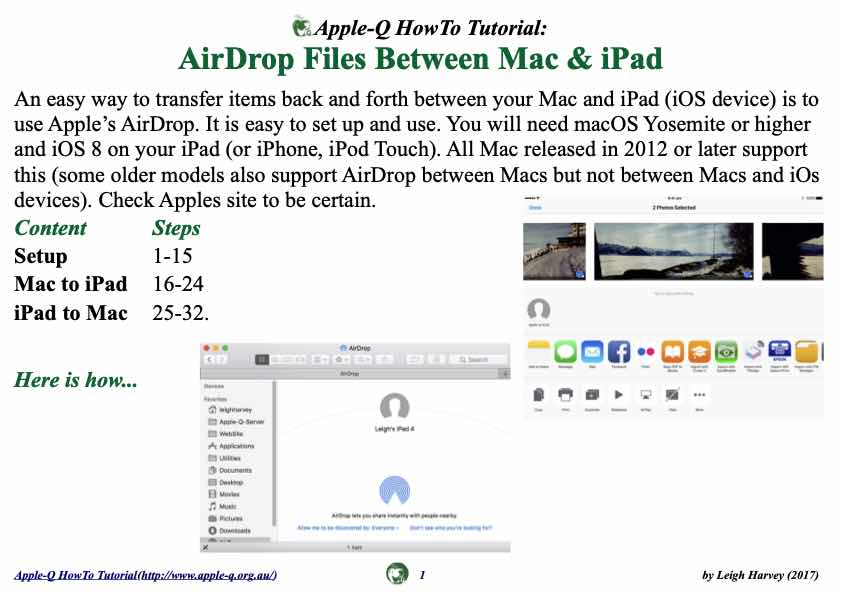Click the Search field in the Finder window

point(480,359)
